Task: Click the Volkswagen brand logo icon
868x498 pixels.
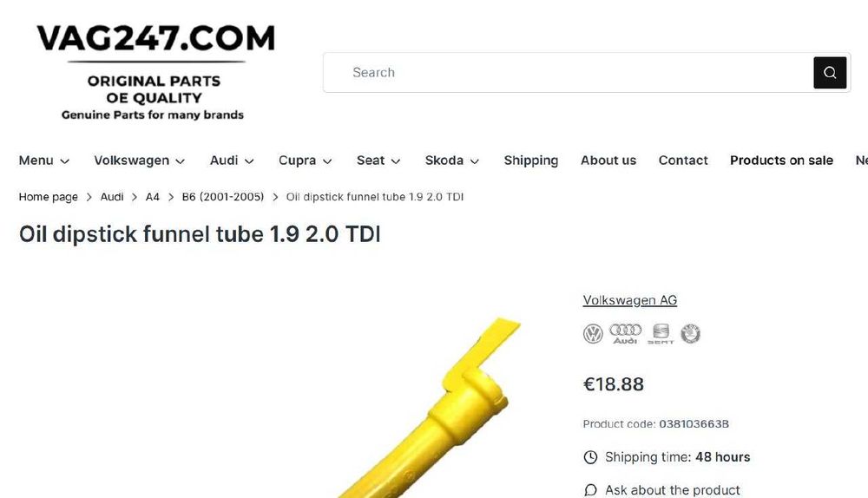Action: click(593, 334)
